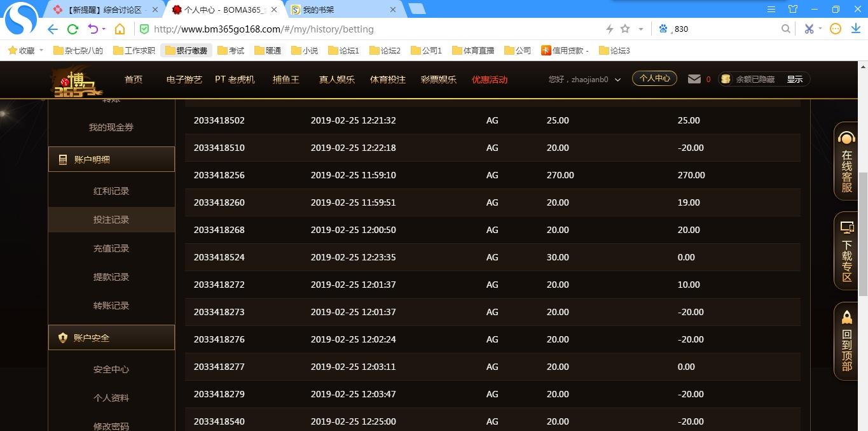
Task: Open 提款记录 in the sidebar
Action: pyautogui.click(x=111, y=277)
